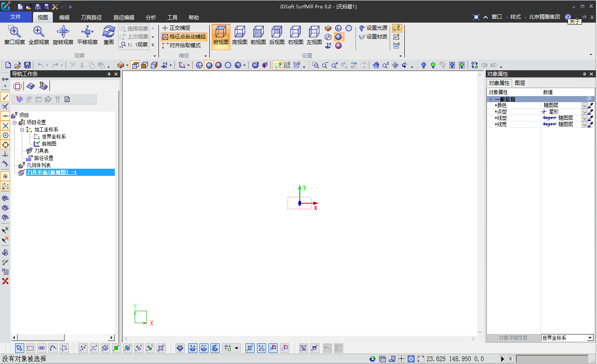Switch to 左视图 left view

pyautogui.click(x=314, y=36)
